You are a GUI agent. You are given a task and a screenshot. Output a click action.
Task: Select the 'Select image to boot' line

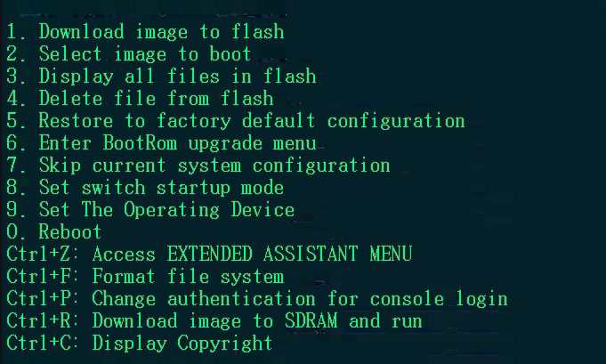pos(129,54)
